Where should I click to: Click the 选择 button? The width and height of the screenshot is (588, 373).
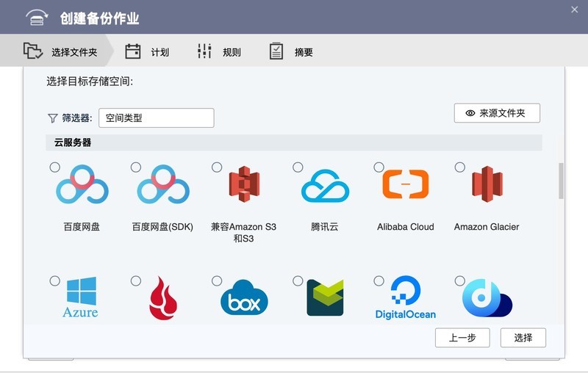[x=523, y=338]
